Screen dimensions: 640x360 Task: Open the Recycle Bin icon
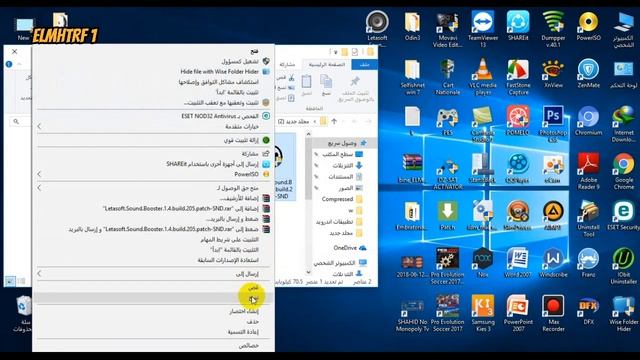(x=23, y=314)
